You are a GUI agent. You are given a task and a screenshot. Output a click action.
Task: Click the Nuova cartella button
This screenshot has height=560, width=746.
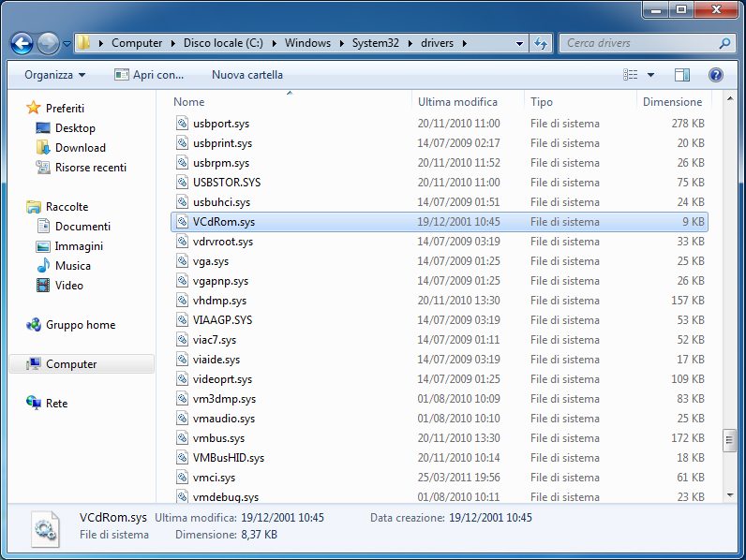(x=246, y=75)
